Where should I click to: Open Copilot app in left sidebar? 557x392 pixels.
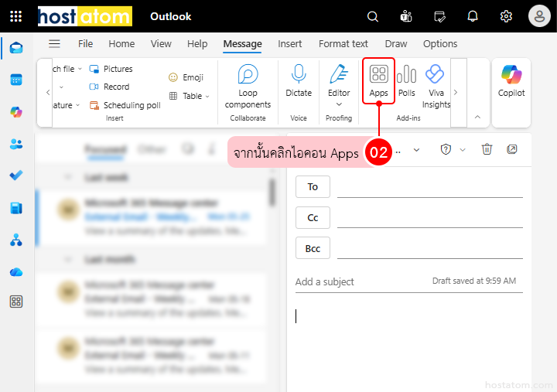(x=16, y=112)
